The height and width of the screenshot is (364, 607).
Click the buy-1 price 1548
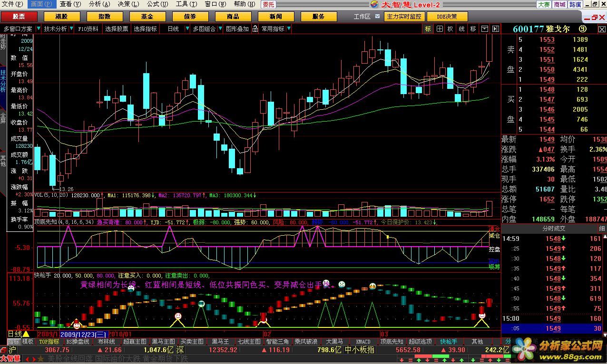[x=547, y=90]
